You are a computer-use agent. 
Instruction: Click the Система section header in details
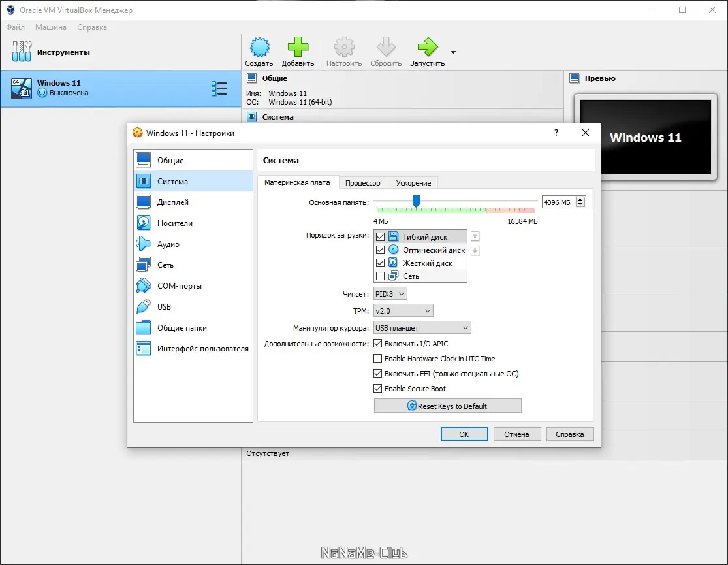tap(277, 117)
